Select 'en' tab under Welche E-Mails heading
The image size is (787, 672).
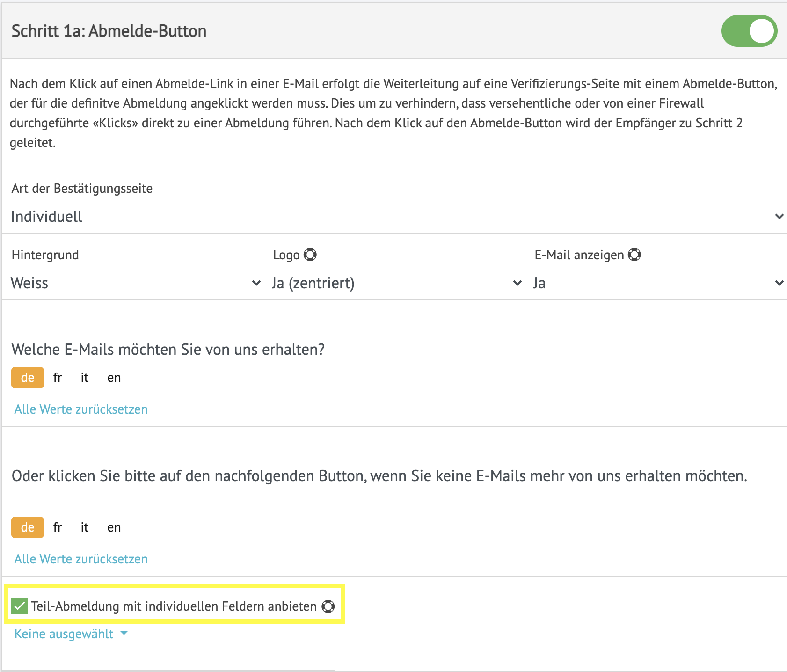(114, 378)
